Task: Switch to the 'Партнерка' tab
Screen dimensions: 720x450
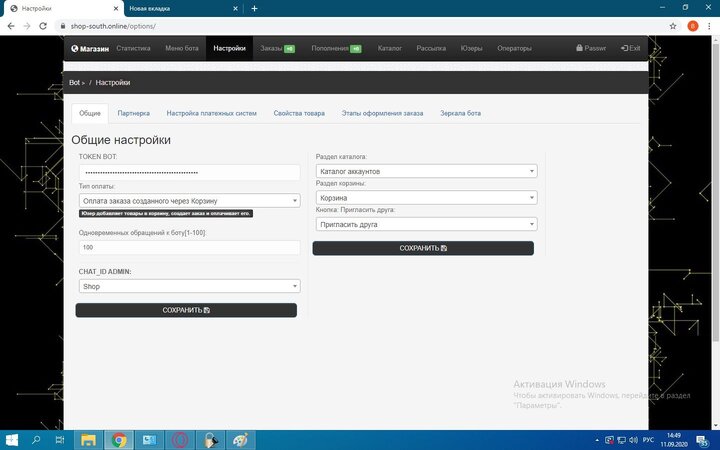Action: click(x=133, y=113)
